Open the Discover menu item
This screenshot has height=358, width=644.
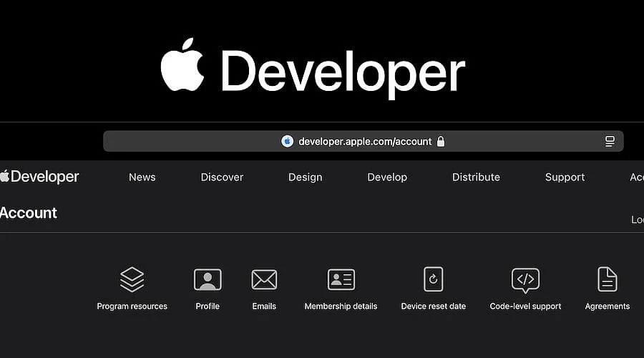coord(222,177)
